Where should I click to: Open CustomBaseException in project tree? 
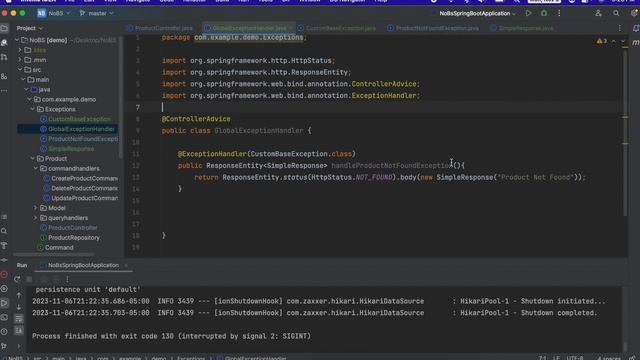click(x=79, y=119)
